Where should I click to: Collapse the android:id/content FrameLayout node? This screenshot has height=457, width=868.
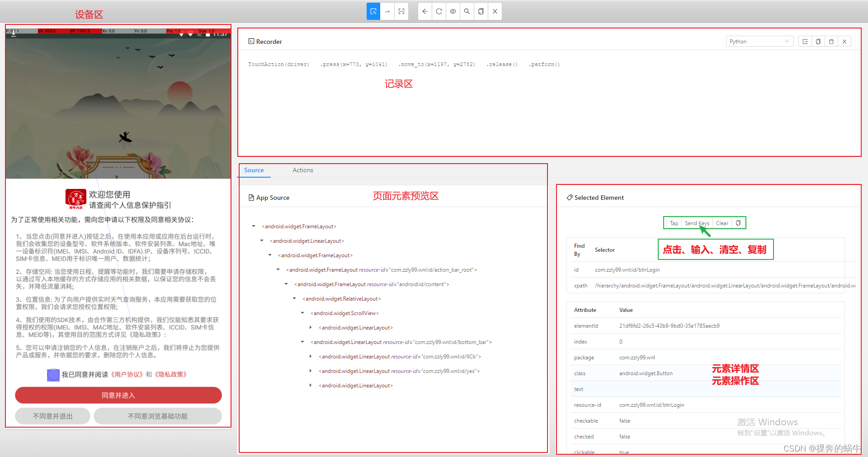coord(286,284)
